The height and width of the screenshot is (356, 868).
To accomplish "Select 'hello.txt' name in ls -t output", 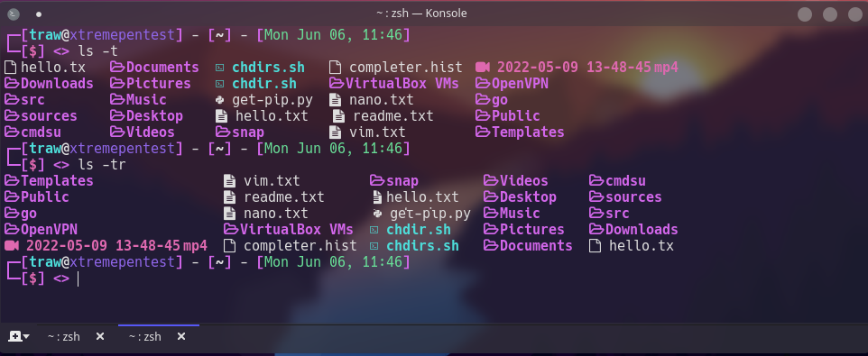I will click(x=272, y=116).
